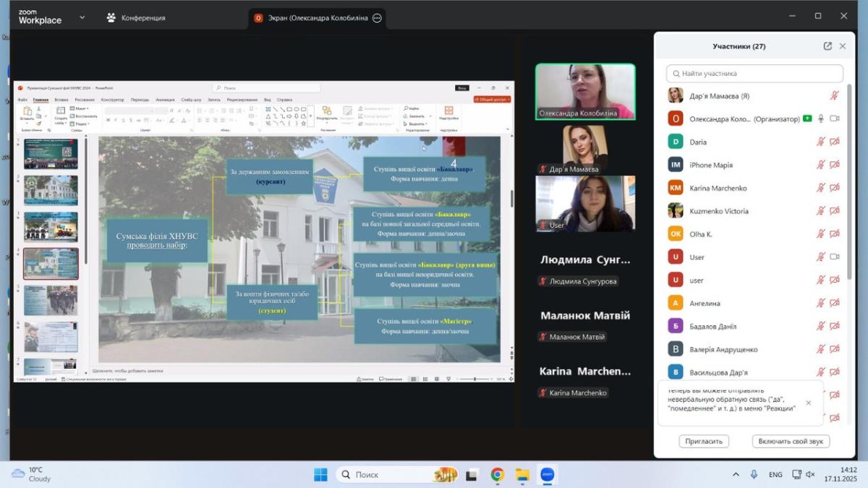This screenshot has height=488, width=868.
Task: Open Zoom from the Windows taskbar
Action: click(547, 475)
